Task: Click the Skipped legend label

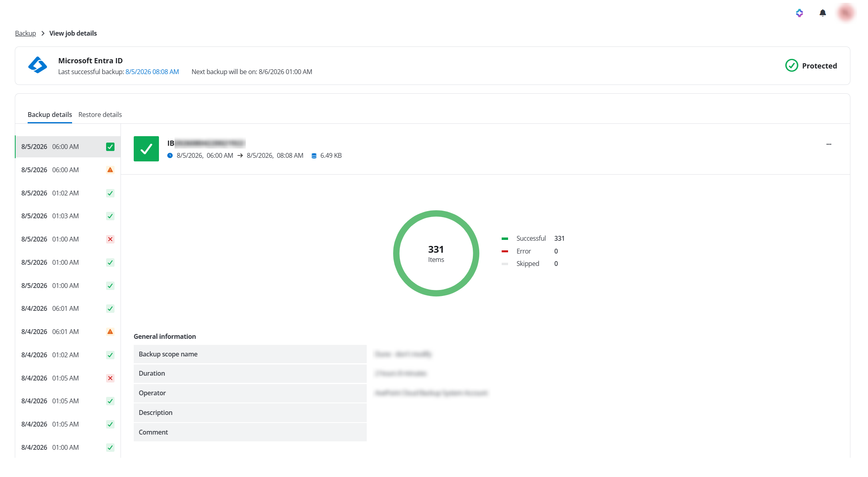Action: (x=528, y=264)
